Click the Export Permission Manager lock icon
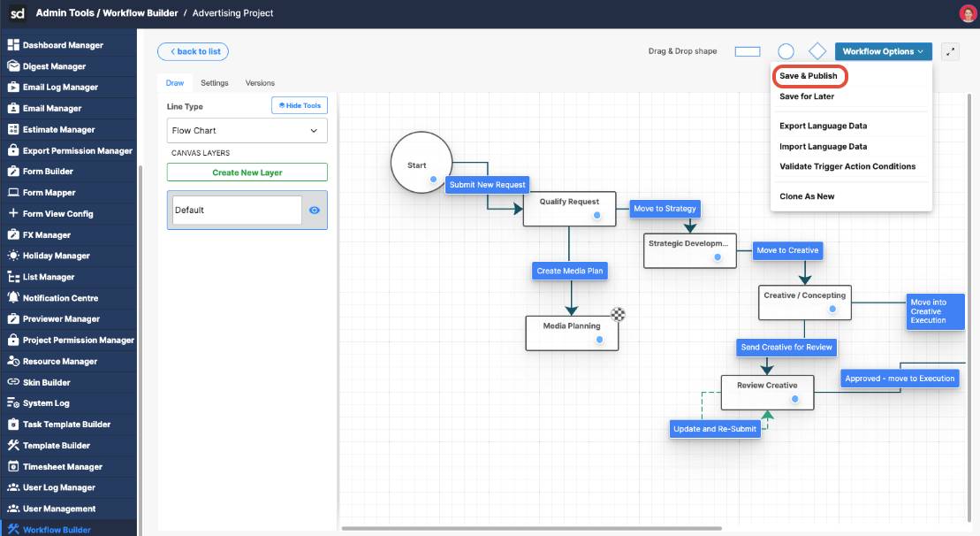Image resolution: width=980 pixels, height=536 pixels. click(x=13, y=150)
